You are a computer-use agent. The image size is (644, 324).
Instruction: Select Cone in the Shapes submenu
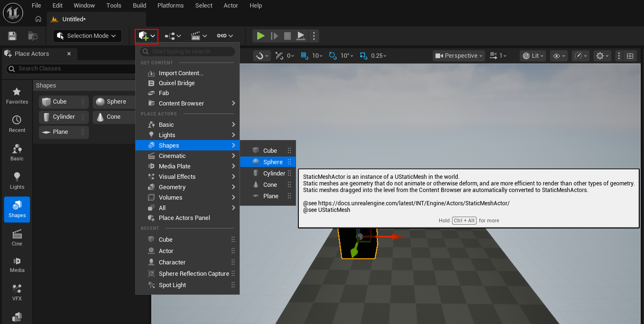268,185
